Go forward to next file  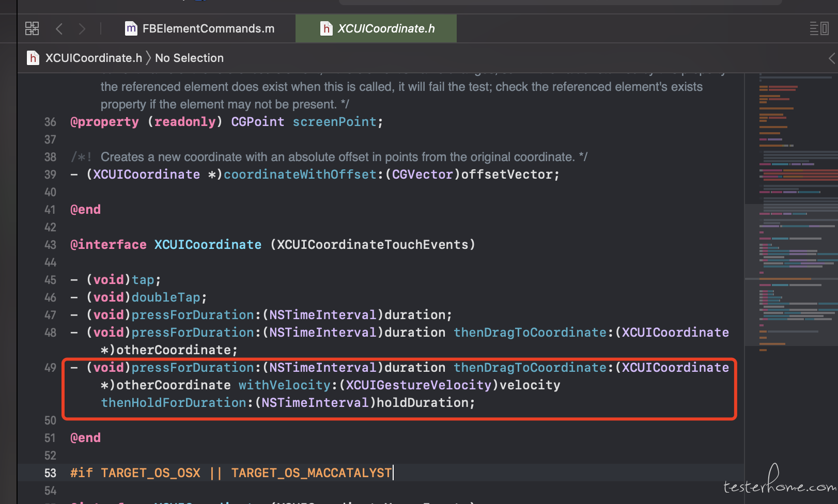pos(82,28)
